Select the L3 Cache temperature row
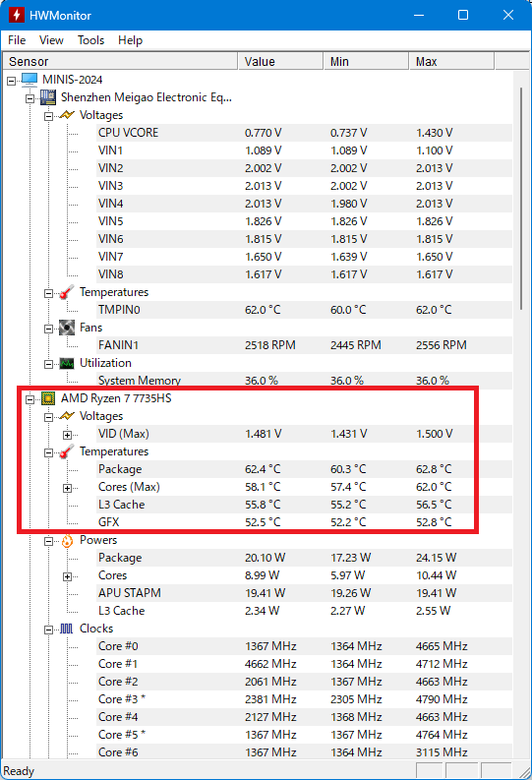Screen dimensions: 532x780 pos(304,505)
